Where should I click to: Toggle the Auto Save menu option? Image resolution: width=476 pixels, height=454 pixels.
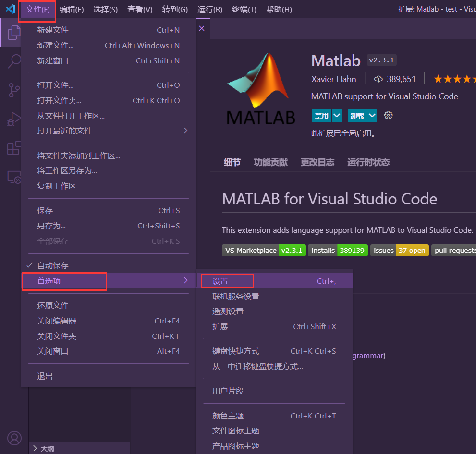(109, 265)
